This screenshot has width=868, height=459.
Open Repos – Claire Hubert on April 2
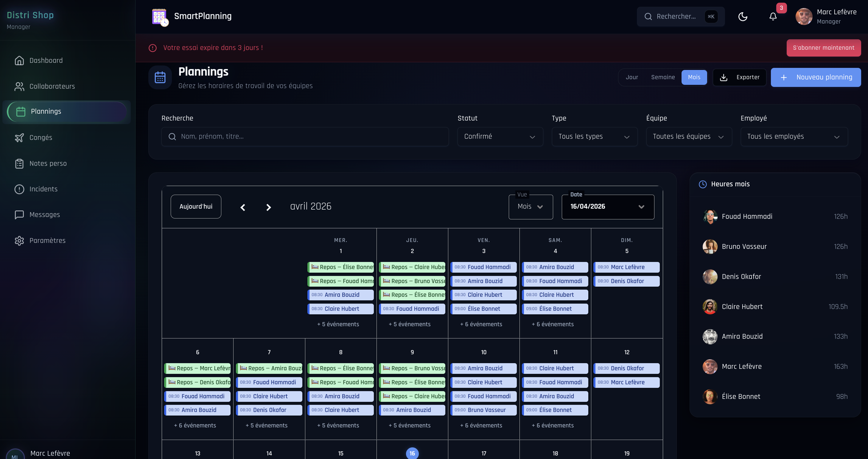coord(412,267)
